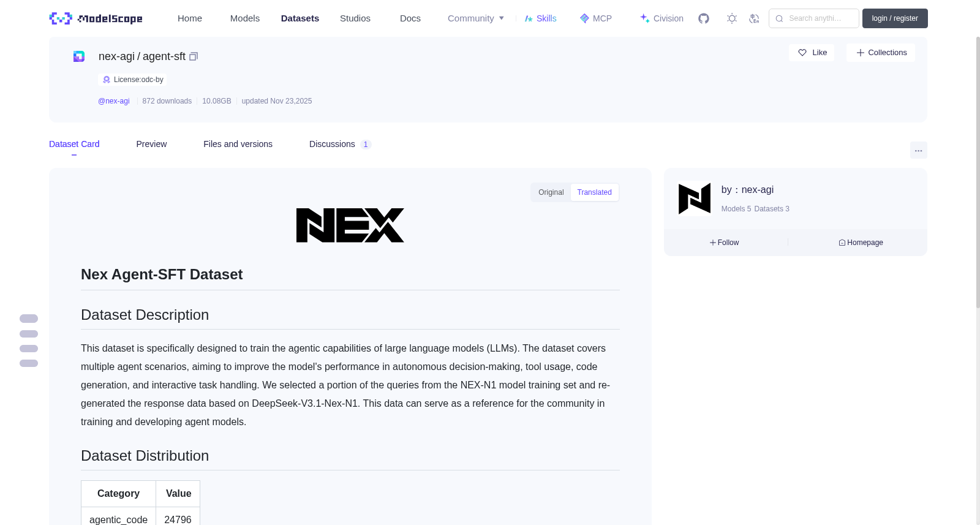Click the nex-agi organization logo thumbnail
980x525 pixels.
click(695, 198)
